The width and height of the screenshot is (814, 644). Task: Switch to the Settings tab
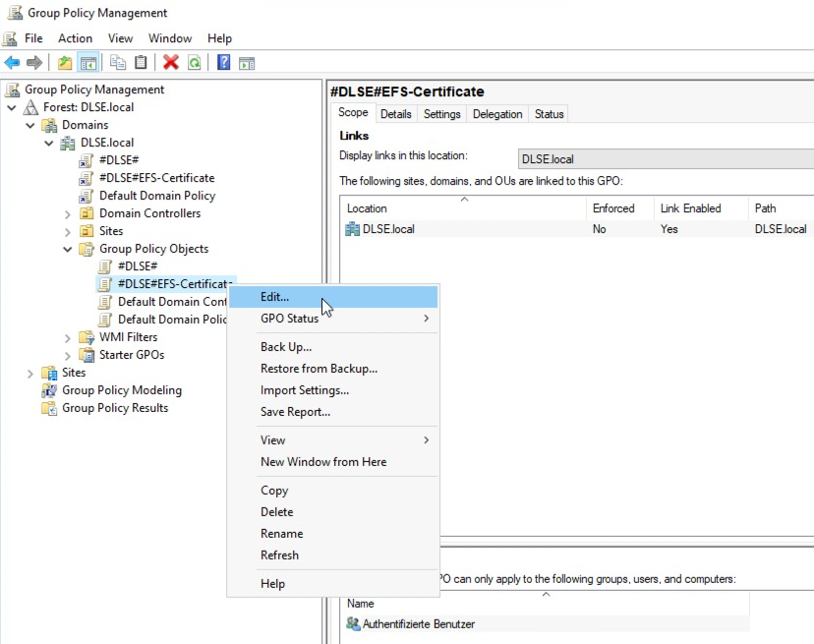click(x=441, y=114)
